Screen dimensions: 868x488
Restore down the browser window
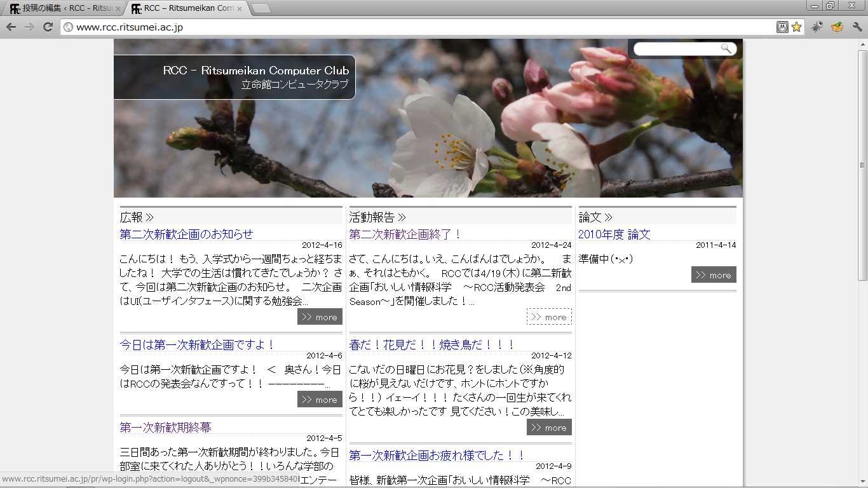tap(831, 5)
